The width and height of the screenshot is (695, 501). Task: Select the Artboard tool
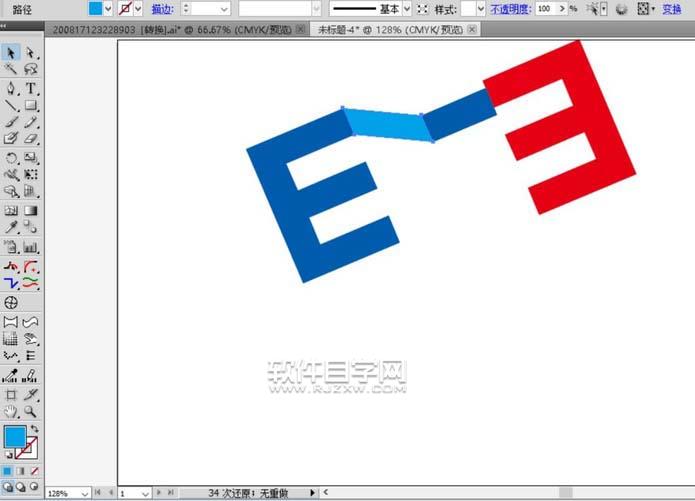(x=11, y=395)
